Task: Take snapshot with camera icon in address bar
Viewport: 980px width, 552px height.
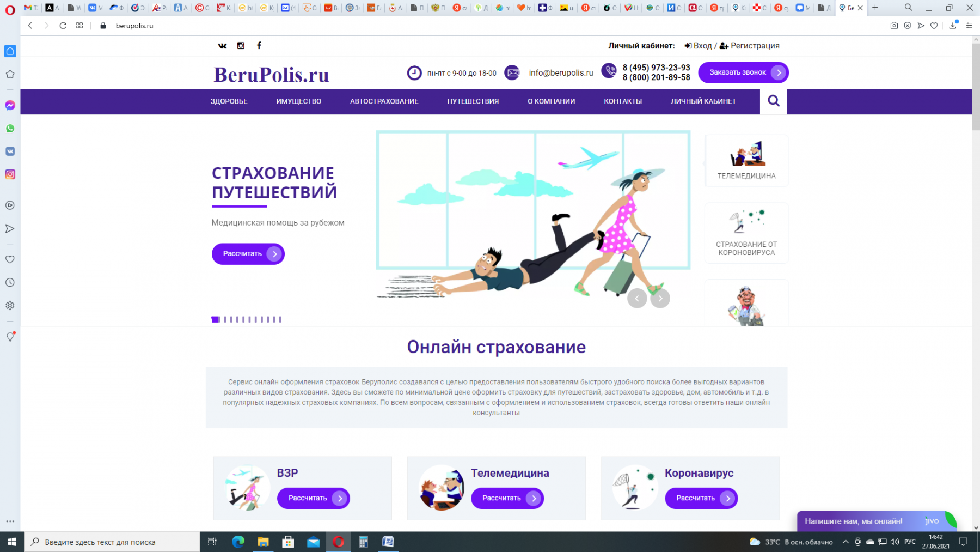Action: pyautogui.click(x=894, y=26)
